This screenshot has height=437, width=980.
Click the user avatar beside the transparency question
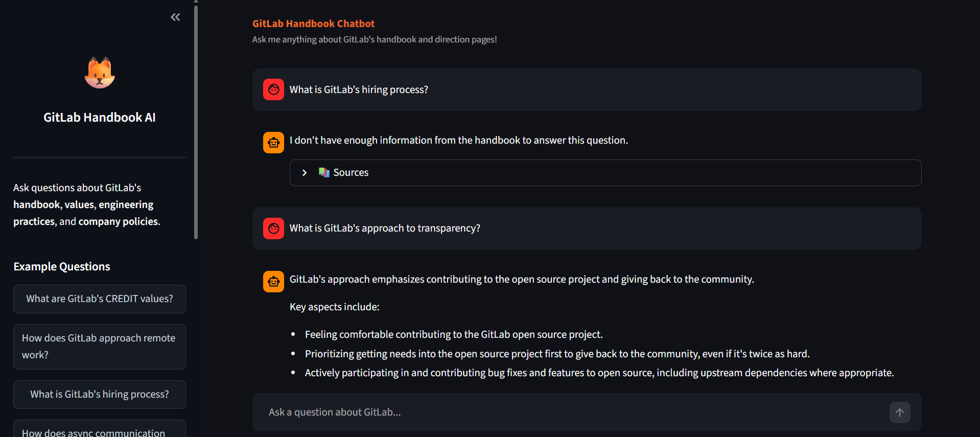click(273, 228)
